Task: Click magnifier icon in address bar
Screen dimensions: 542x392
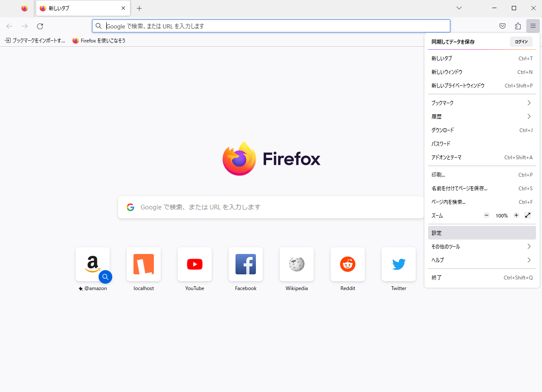Action: coord(99,26)
